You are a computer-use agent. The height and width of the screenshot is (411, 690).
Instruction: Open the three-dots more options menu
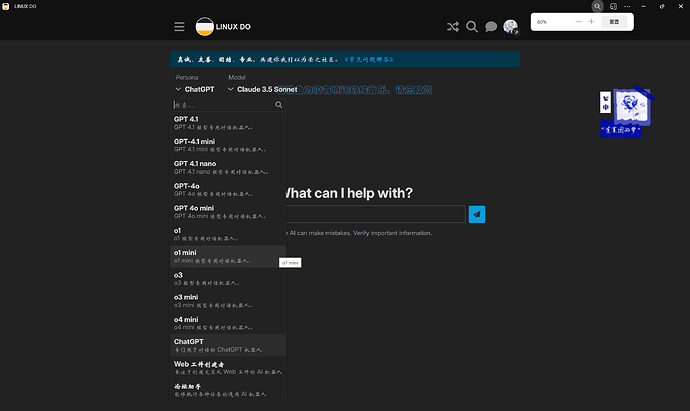pyautogui.click(x=627, y=6)
